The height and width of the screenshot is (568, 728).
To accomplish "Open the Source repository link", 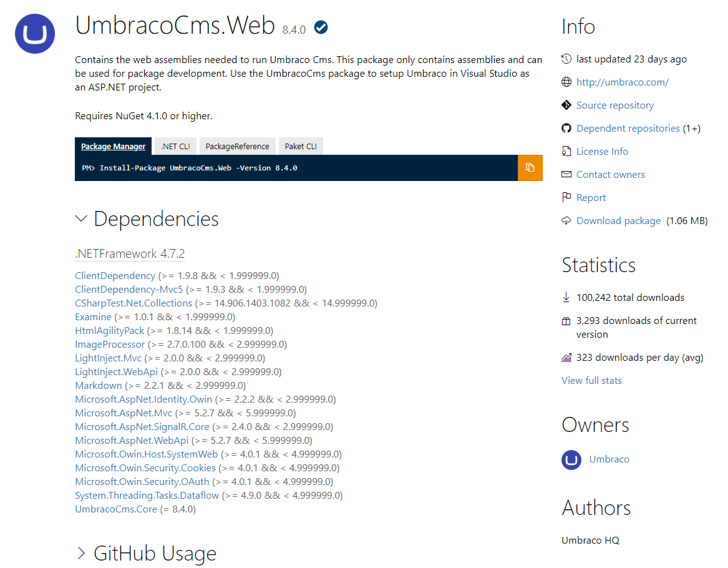I will click(x=615, y=105).
